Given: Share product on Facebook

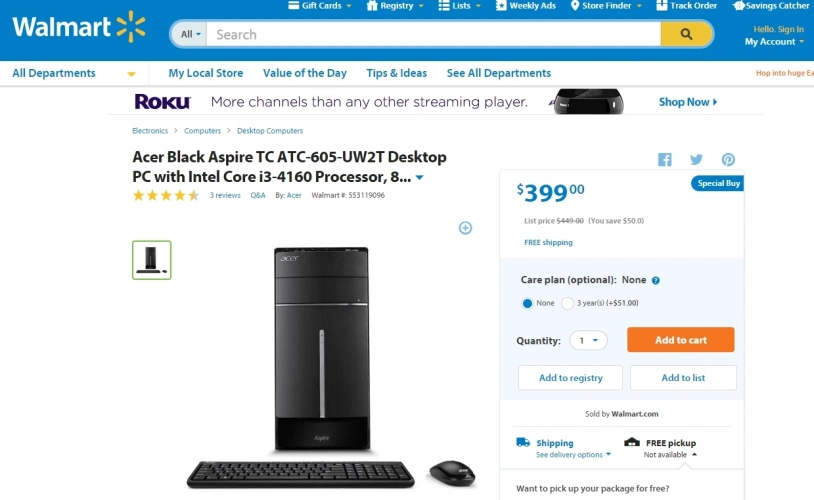Looking at the screenshot, I should pos(664,160).
